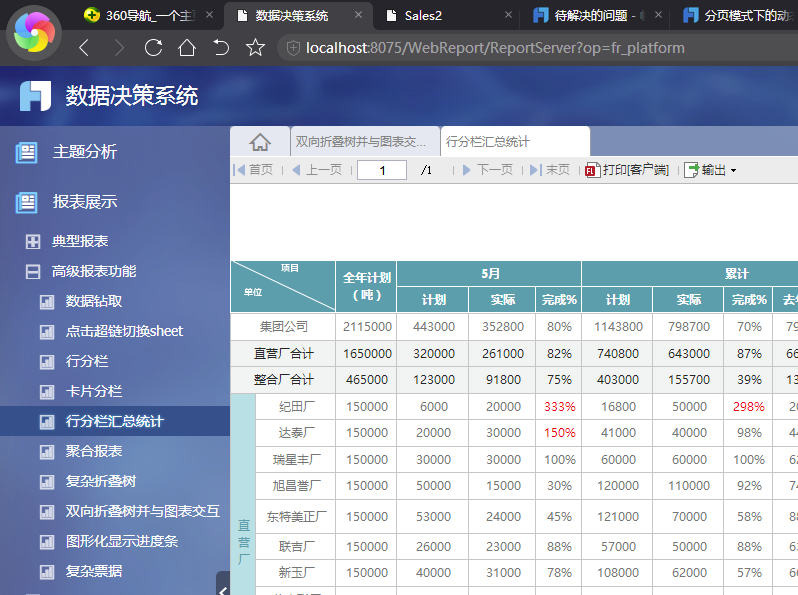The image size is (798, 595).
Task: Collapse the 高级报表功能 tree node
Action: [x=33, y=271]
